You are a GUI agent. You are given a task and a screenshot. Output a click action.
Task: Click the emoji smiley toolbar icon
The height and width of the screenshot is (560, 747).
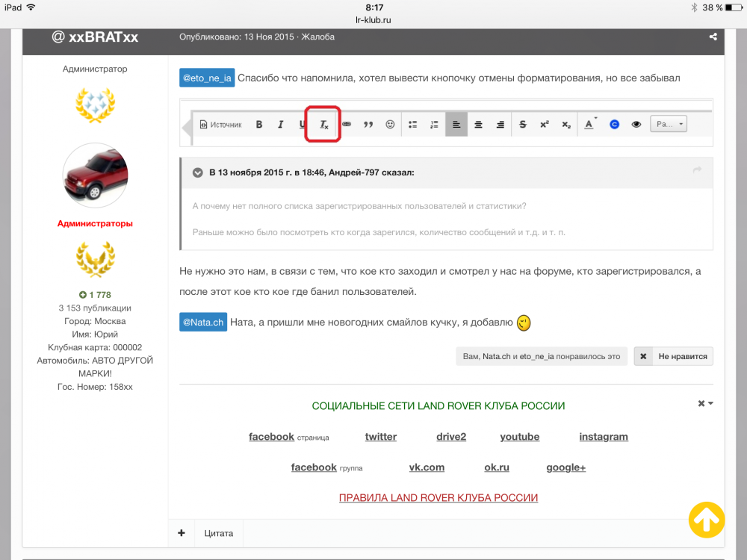click(x=390, y=125)
